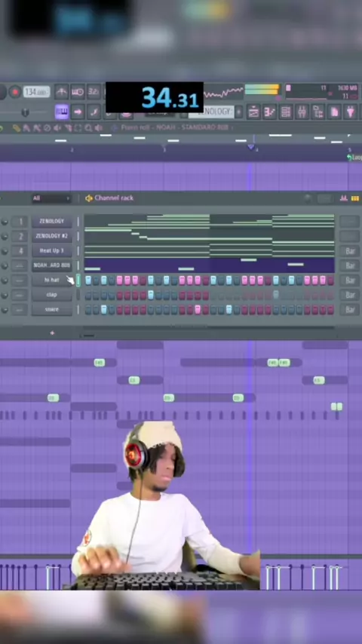The height and width of the screenshot is (644, 362).
Task: Select the NOAH 808 channel button
Action: 52,265
